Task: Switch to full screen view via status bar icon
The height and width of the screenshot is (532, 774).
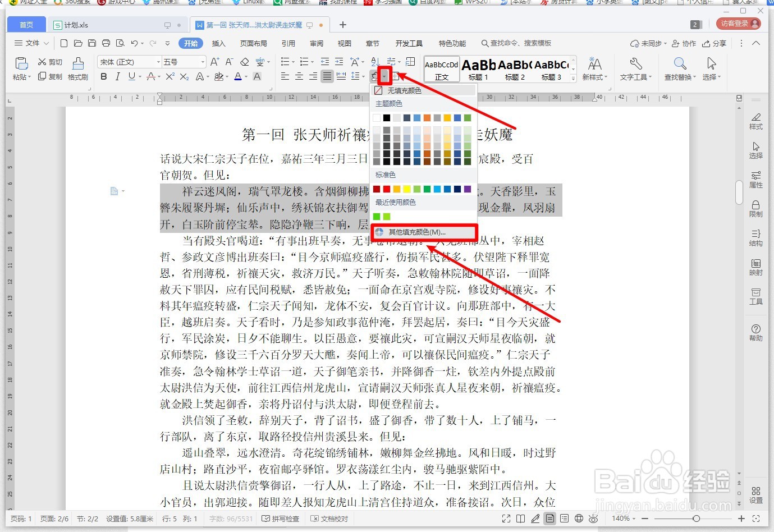Action: pos(506,519)
